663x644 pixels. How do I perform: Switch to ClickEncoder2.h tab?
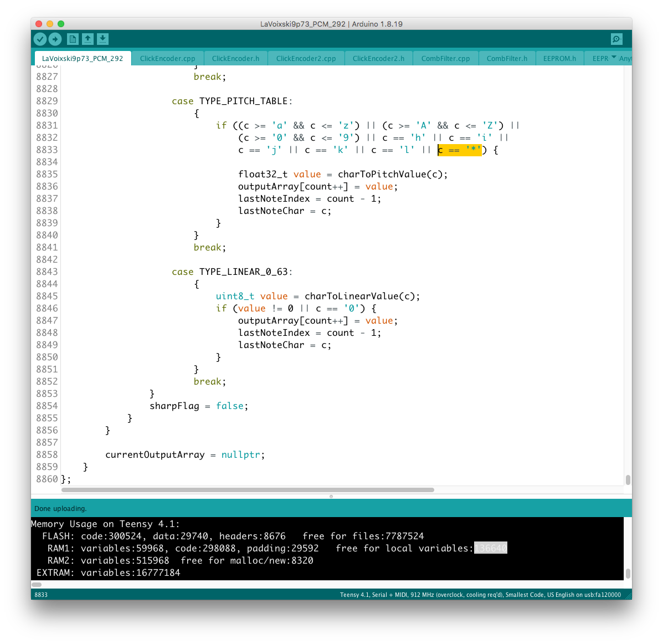378,58
